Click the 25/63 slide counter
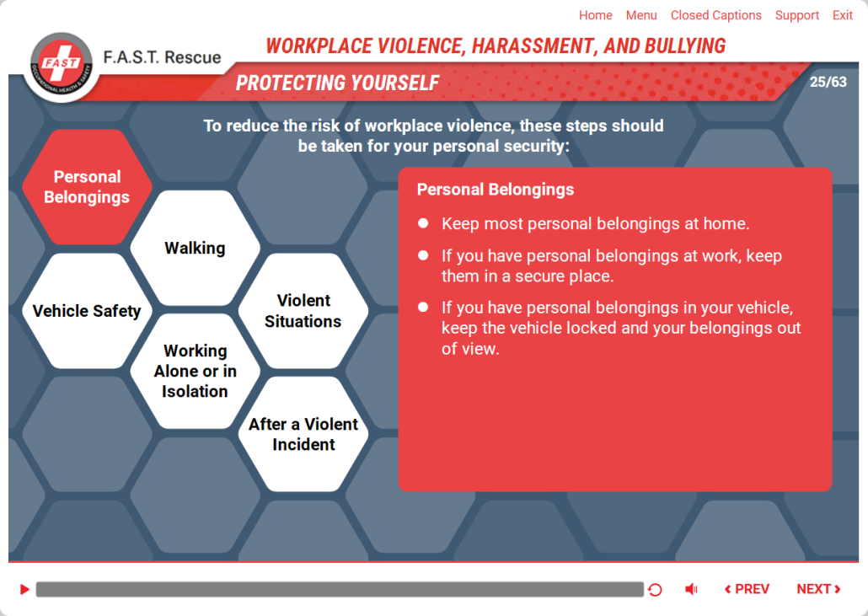 (828, 82)
